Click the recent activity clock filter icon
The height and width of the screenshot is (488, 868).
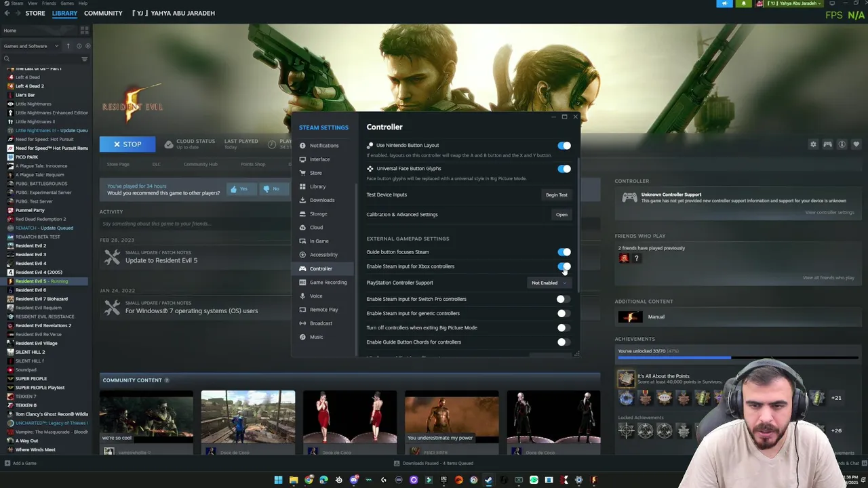coord(79,46)
